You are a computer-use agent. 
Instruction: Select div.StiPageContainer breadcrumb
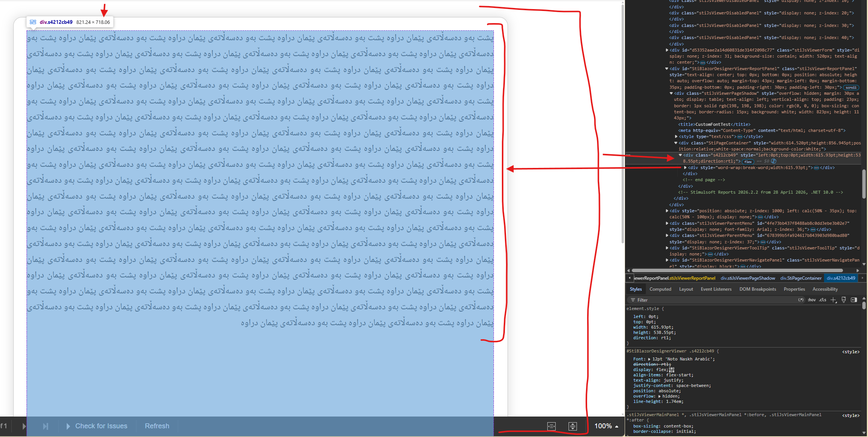tap(801, 278)
